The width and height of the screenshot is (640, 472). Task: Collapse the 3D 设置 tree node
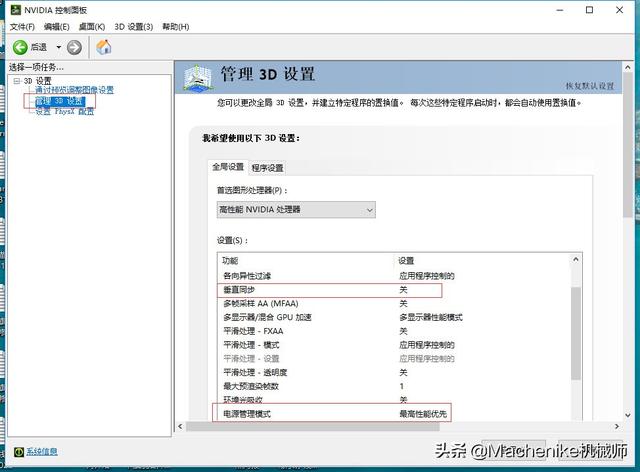click(17, 81)
